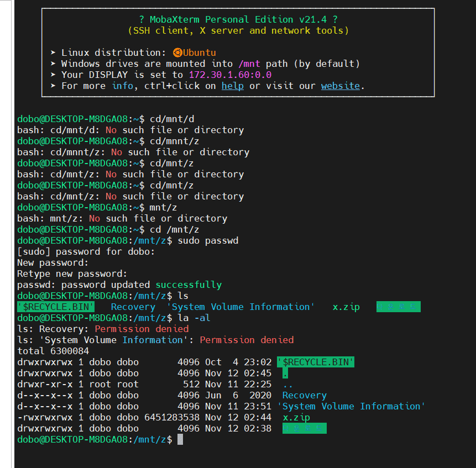Click the size "512" in the root row
Screen dimensions: 476x468
coord(191,384)
